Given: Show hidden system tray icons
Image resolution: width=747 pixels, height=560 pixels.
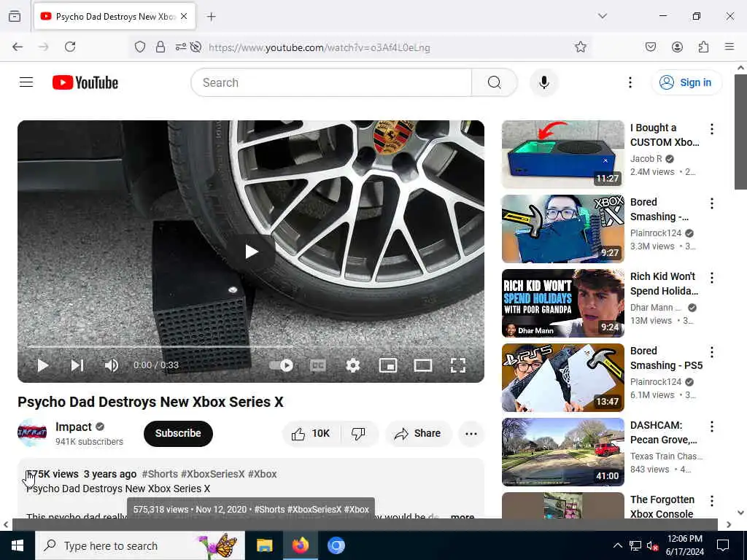Looking at the screenshot, I should pos(617,545).
